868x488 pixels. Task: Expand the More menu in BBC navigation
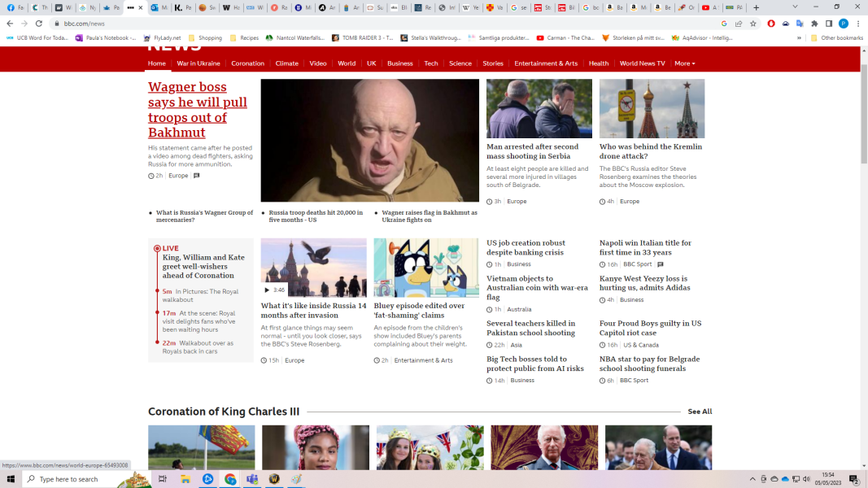(x=684, y=63)
